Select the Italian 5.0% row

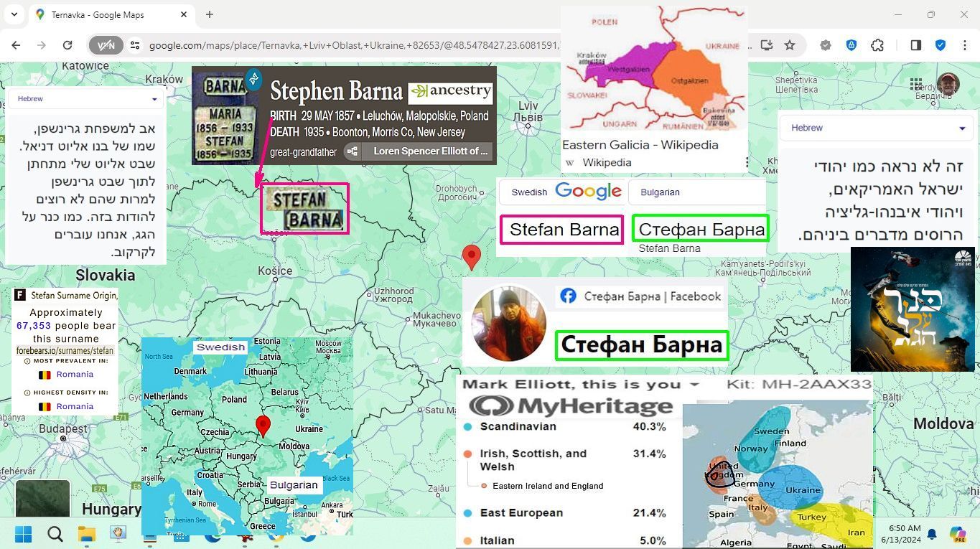565,540
